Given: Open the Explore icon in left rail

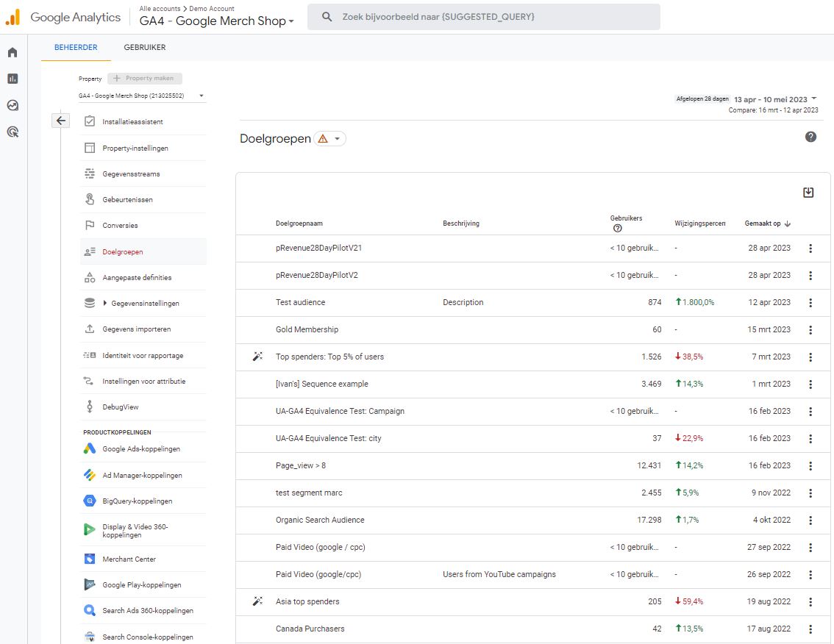Looking at the screenshot, I should coord(13,105).
